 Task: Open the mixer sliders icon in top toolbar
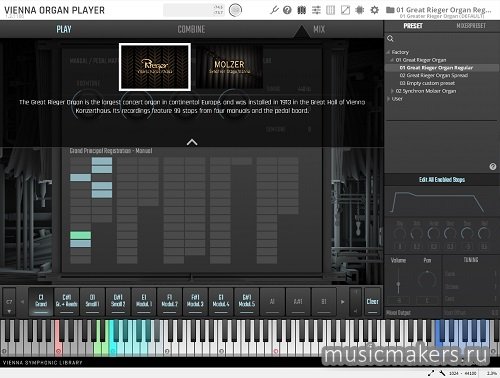pyautogui.click(x=316, y=10)
